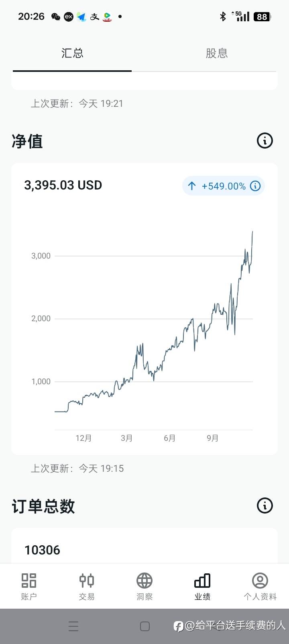Tap the +549.00% growth badge
The width and height of the screenshot is (289, 644).
click(x=223, y=186)
